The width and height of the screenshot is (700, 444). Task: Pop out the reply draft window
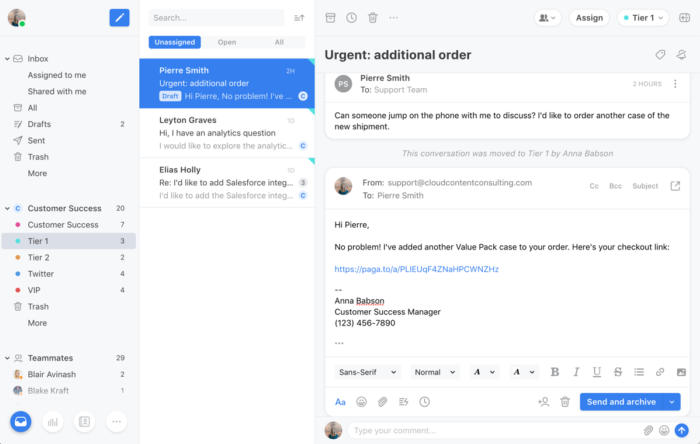point(675,186)
